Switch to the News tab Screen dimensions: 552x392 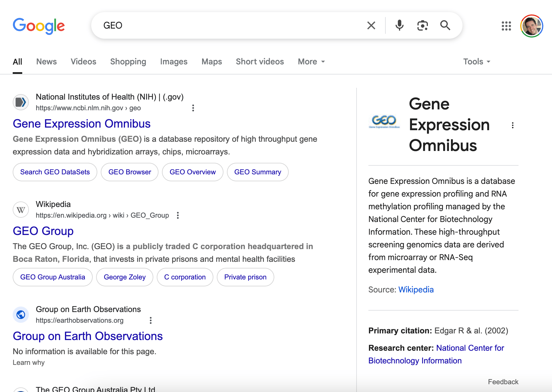[x=46, y=62]
